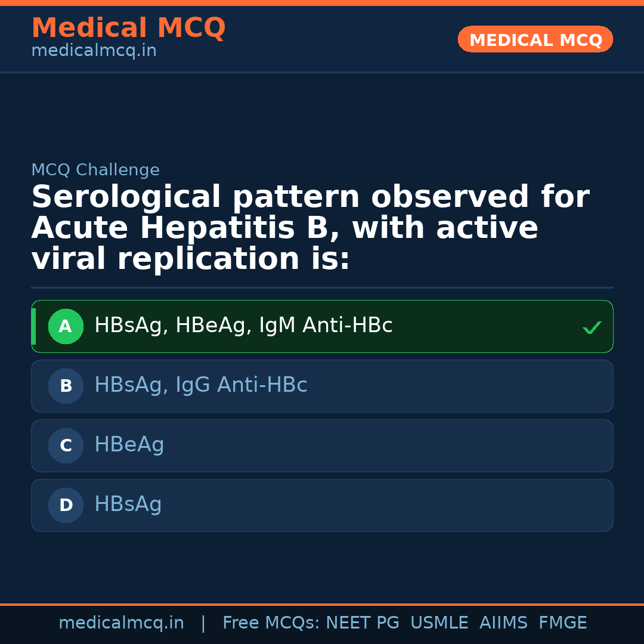Image resolution: width=644 pixels, height=644 pixels.
Task: Pick the option C answer text "HBeAg"
Action: click(129, 445)
